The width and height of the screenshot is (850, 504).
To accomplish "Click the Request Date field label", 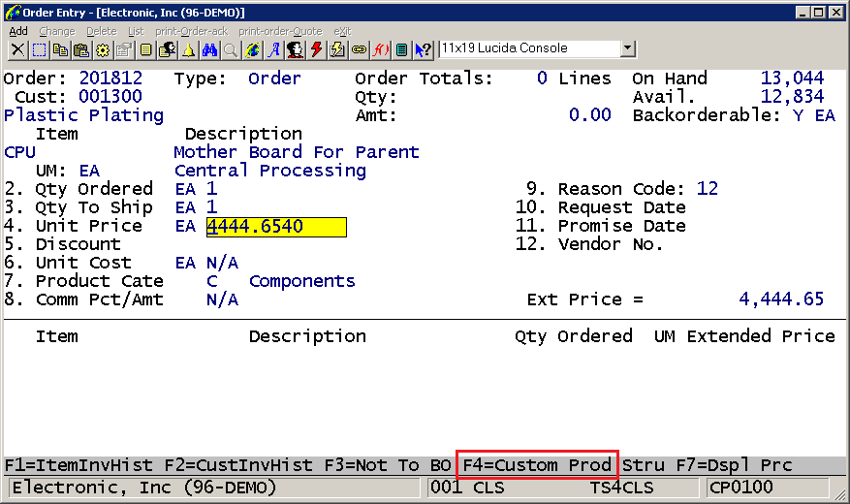I will point(622,207).
